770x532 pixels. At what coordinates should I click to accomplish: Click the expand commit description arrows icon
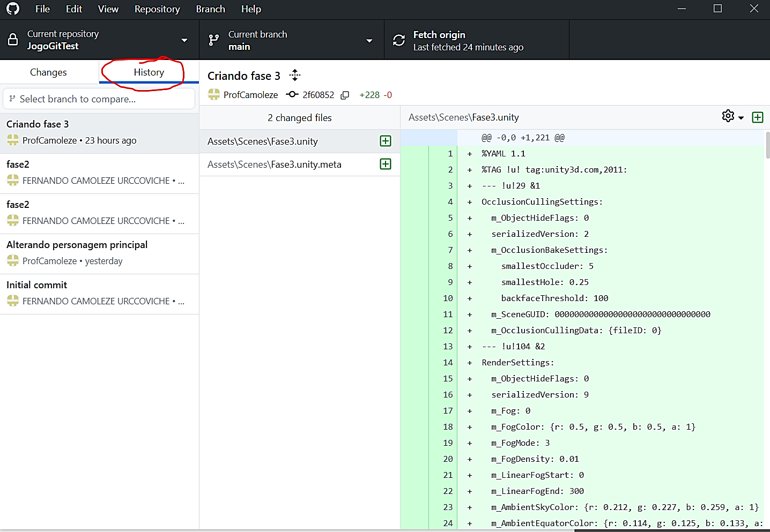295,76
